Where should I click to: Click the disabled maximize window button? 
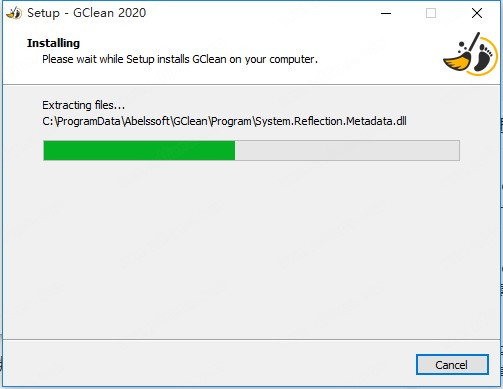click(x=431, y=13)
